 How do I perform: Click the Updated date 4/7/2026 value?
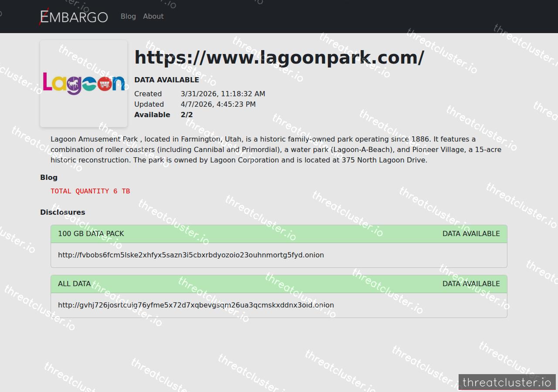[x=218, y=105]
